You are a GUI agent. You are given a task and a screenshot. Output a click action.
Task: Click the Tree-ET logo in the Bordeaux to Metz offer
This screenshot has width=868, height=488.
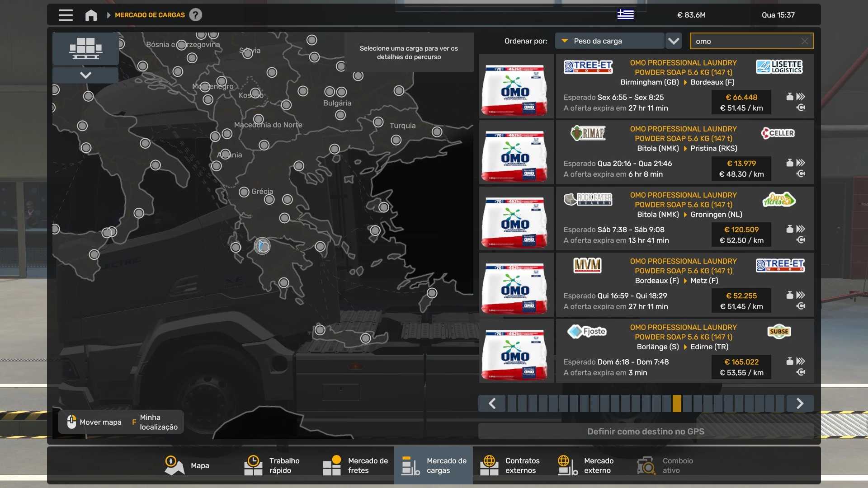pos(780,265)
